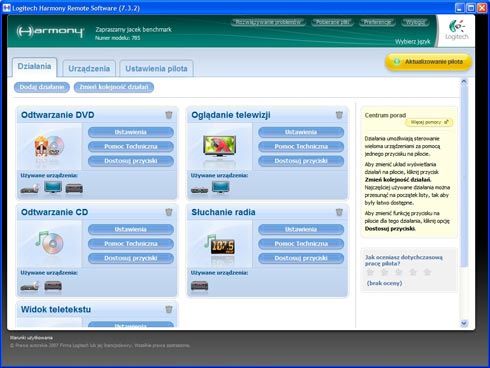The image size is (490, 368).
Task: Click the TV device icon under Oglądanie telewizji
Action: pyautogui.click(x=221, y=187)
